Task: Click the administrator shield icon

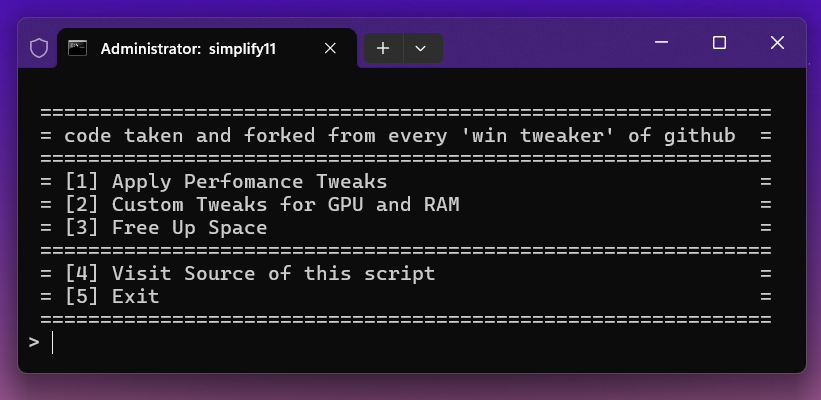Action: (39, 47)
